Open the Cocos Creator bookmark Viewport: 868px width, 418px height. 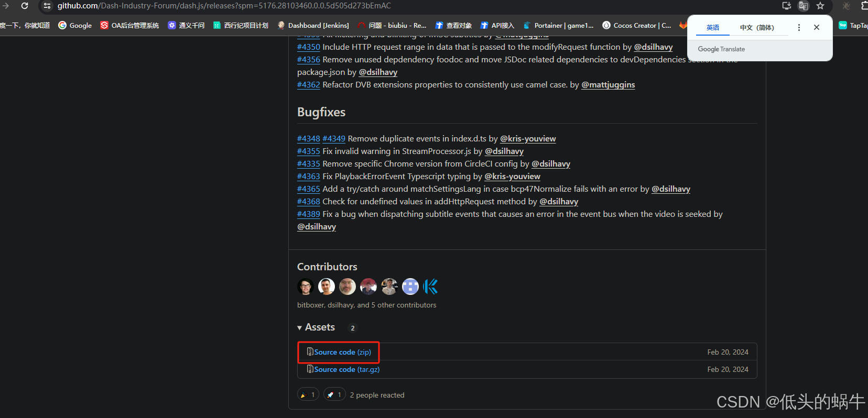636,25
